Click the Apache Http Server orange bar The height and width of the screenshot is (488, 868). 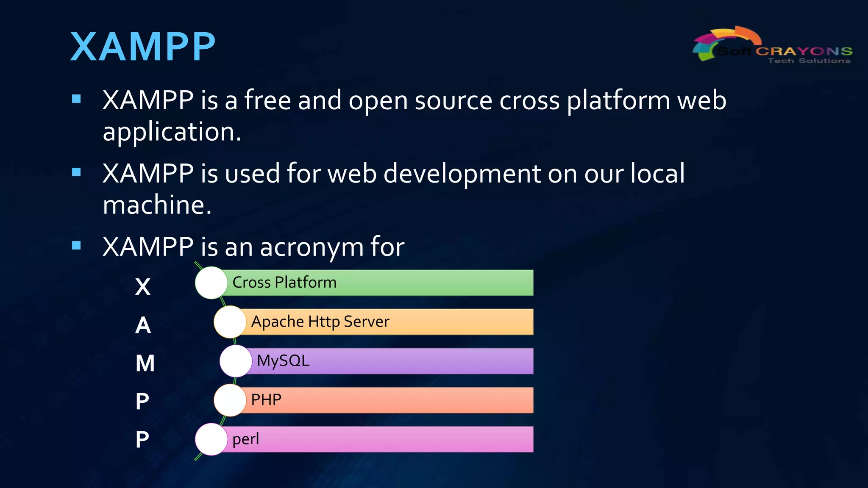(x=386, y=322)
